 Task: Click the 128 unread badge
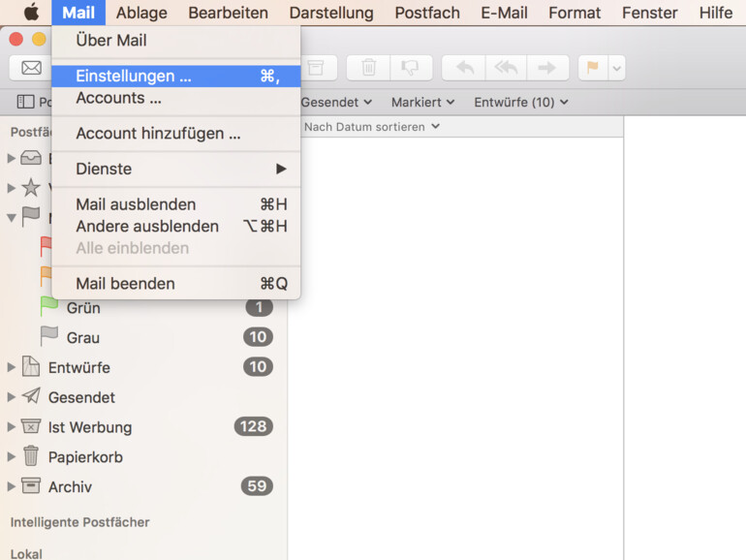(254, 426)
